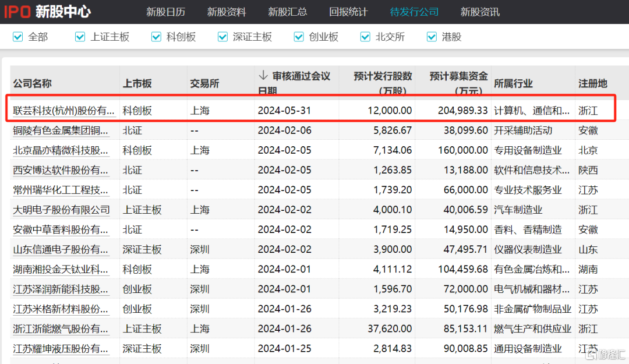Sort by the 注册地 column header
Image resolution: width=629 pixels, height=364 pixels.
click(x=593, y=83)
